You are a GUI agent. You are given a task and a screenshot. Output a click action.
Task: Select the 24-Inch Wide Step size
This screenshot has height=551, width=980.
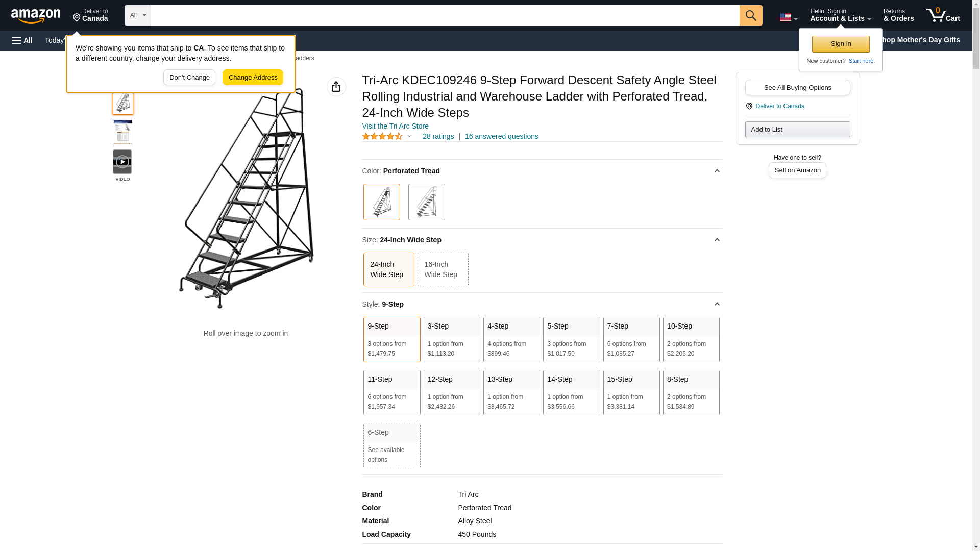[x=388, y=269]
